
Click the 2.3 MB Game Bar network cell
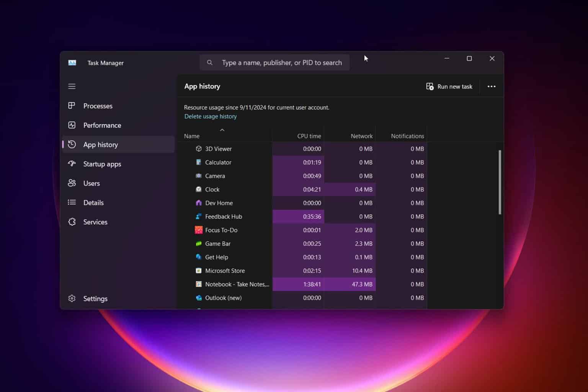pos(350,243)
